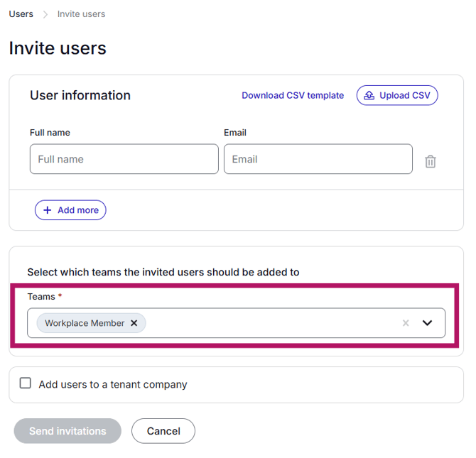Click the tenant company checkbox label text
Viewport: 476px width, 458px height.
click(113, 384)
